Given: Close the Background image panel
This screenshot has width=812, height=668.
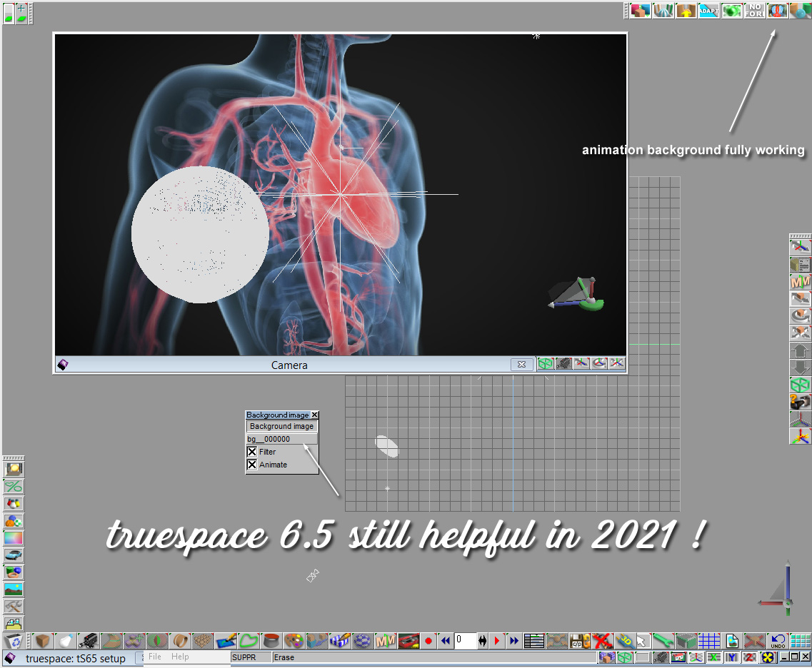Looking at the screenshot, I should (x=315, y=415).
